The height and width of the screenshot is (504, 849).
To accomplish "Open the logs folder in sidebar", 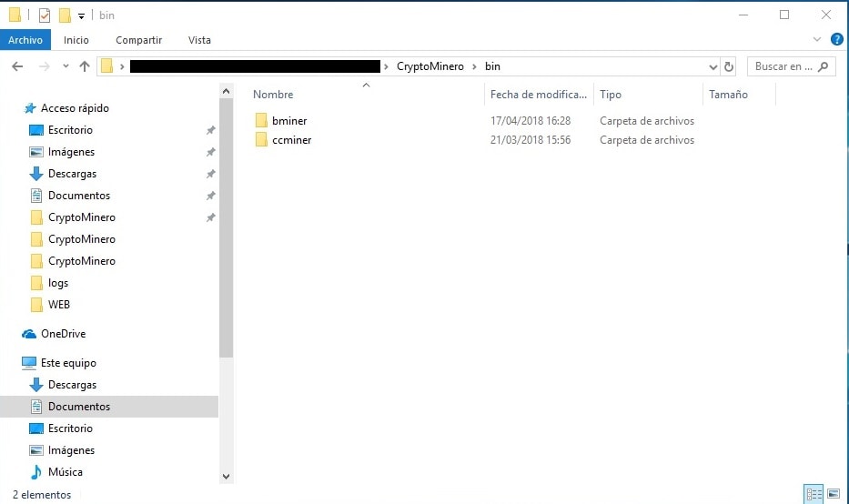I will click(x=58, y=283).
